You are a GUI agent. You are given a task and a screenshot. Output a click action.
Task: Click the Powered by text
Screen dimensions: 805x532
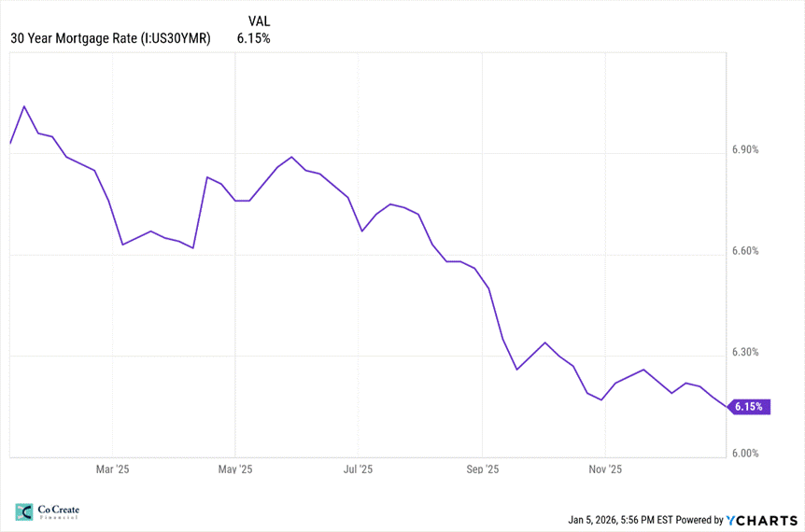point(699,520)
